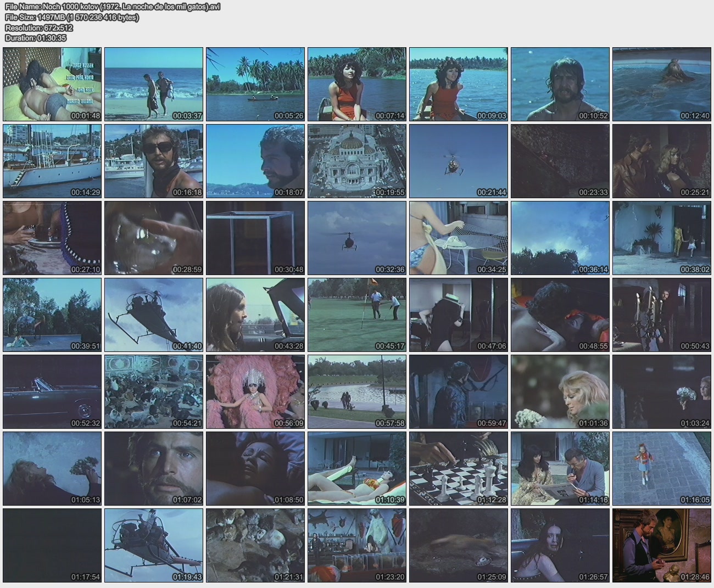
Task: Click the palm trees and boat thumbnail
Action: coord(255,84)
